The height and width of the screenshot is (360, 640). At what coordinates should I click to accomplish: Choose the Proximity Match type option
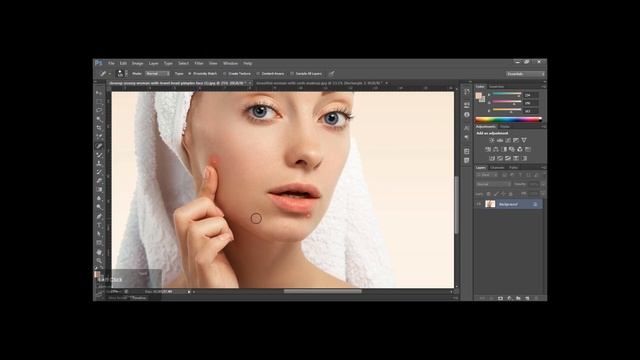pyautogui.click(x=203, y=74)
